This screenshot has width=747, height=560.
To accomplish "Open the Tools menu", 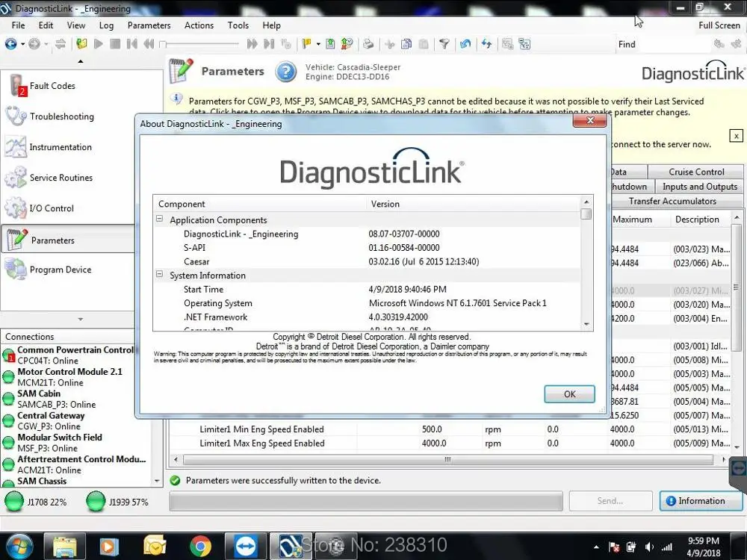I will pyautogui.click(x=238, y=25).
